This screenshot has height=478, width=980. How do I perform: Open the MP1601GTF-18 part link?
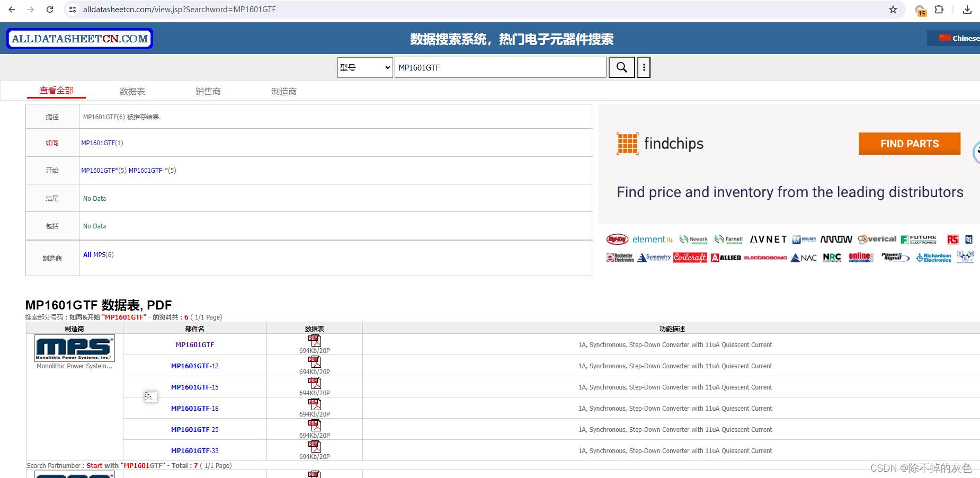pyautogui.click(x=195, y=409)
